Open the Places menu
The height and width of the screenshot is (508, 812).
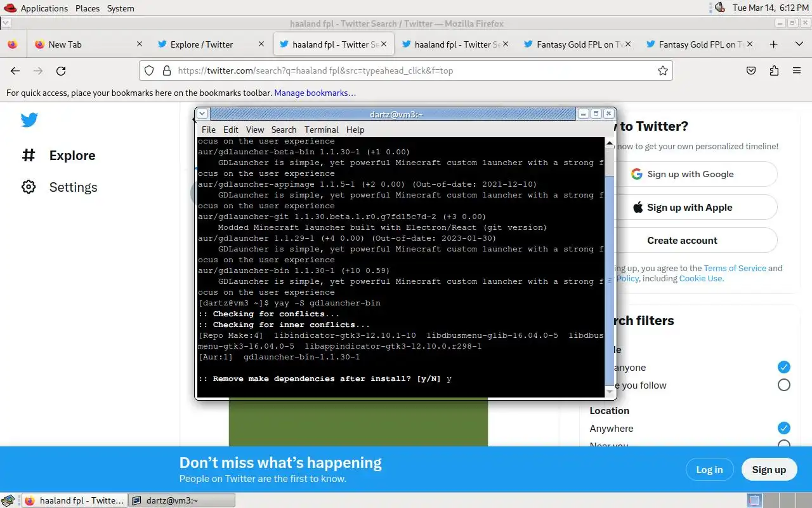point(88,8)
